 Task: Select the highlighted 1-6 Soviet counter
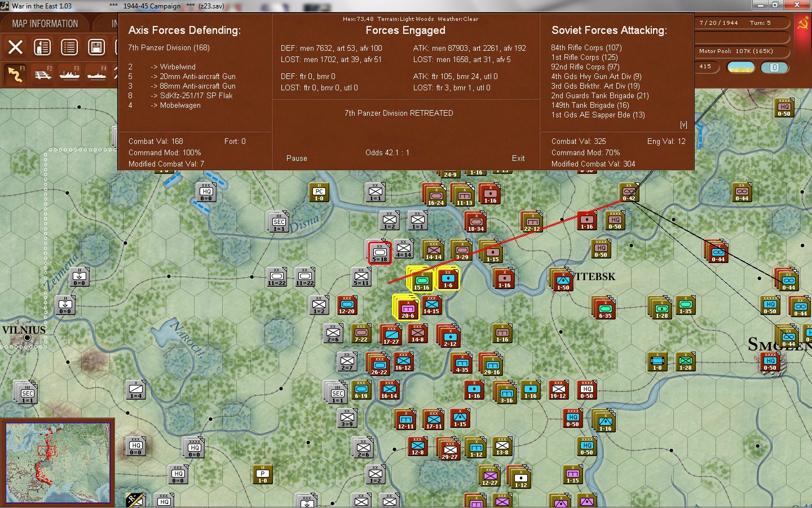click(448, 278)
